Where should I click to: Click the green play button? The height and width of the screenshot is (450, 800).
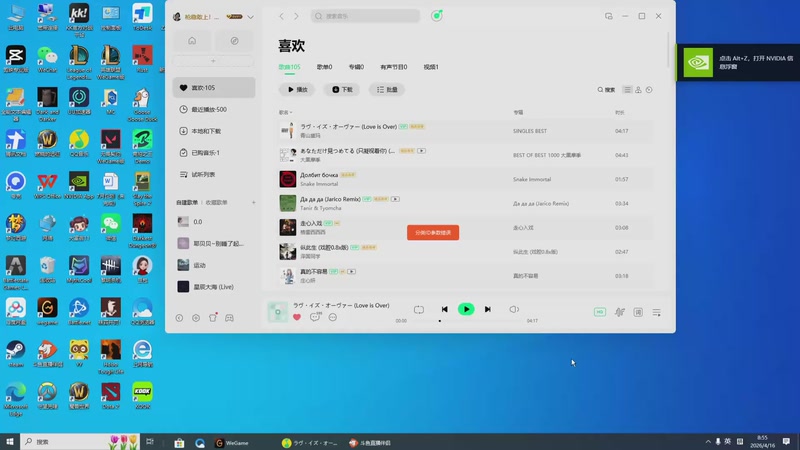466,309
